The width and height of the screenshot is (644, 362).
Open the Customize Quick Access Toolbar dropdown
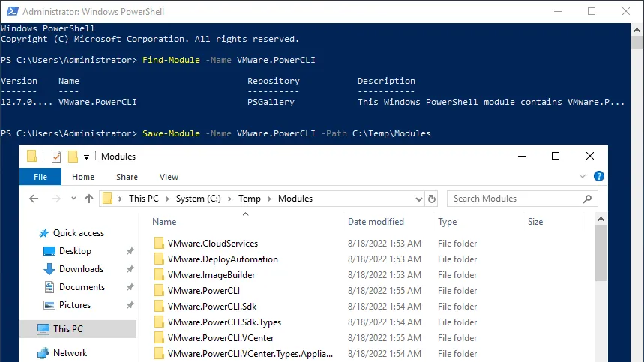[x=87, y=157]
